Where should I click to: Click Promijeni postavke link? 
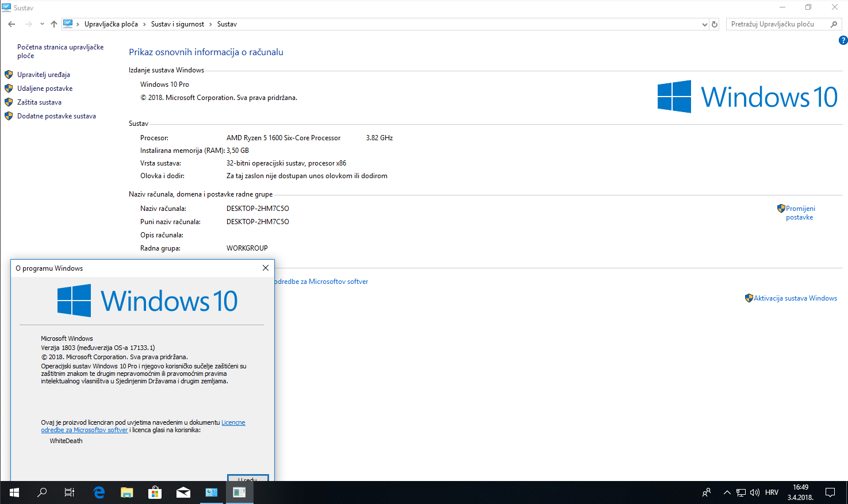click(800, 213)
